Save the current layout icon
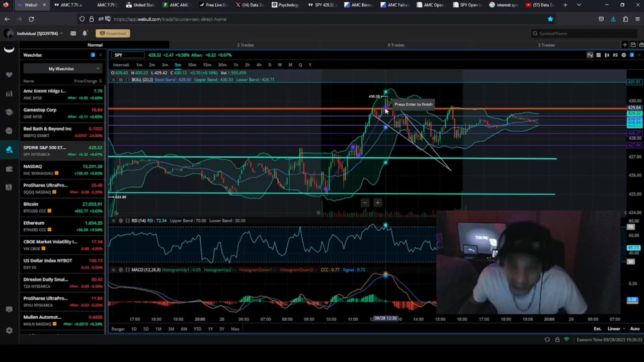 (633, 45)
